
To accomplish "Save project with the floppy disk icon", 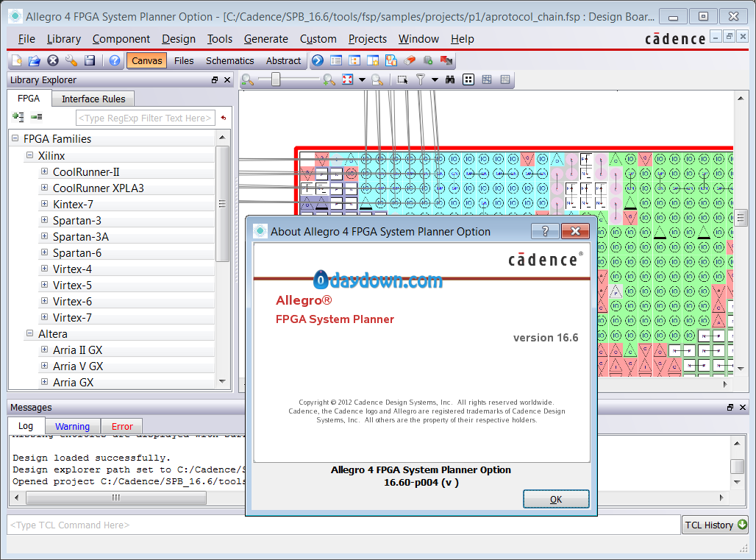I will [90, 60].
